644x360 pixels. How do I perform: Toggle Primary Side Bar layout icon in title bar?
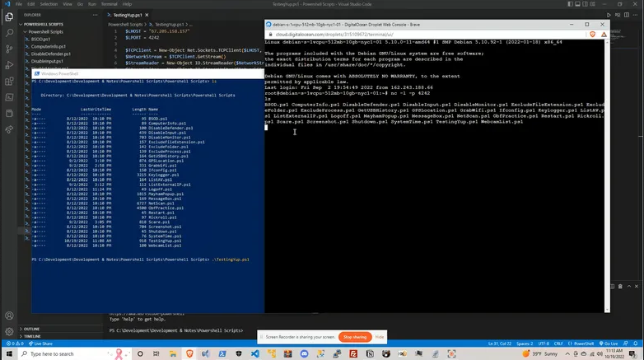click(570, 4)
